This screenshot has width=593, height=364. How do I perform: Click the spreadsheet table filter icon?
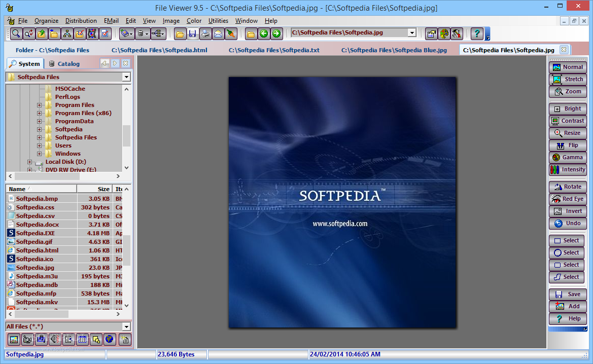click(x=83, y=340)
